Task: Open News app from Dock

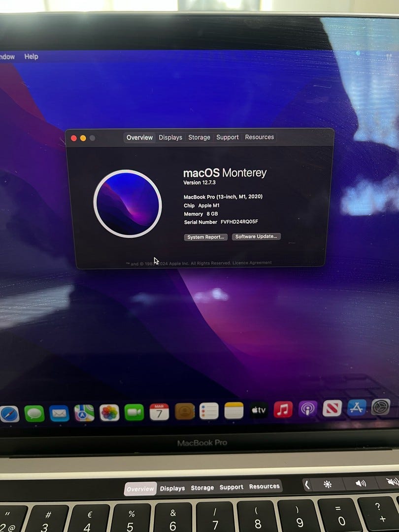Action: click(x=332, y=408)
